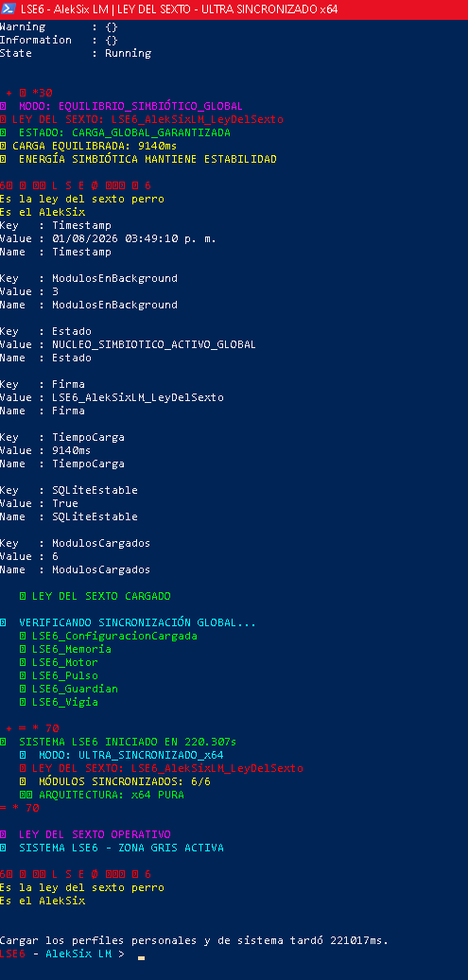Click the box icon before LEY DEL SEXTO CARGADO
This screenshot has width=468, height=980.
pyautogui.click(x=23, y=596)
